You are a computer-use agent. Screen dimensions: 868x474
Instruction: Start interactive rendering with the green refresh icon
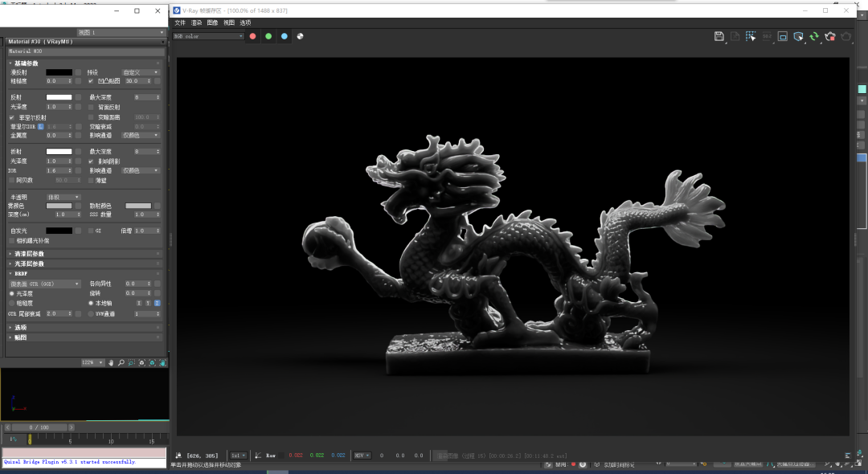point(815,36)
